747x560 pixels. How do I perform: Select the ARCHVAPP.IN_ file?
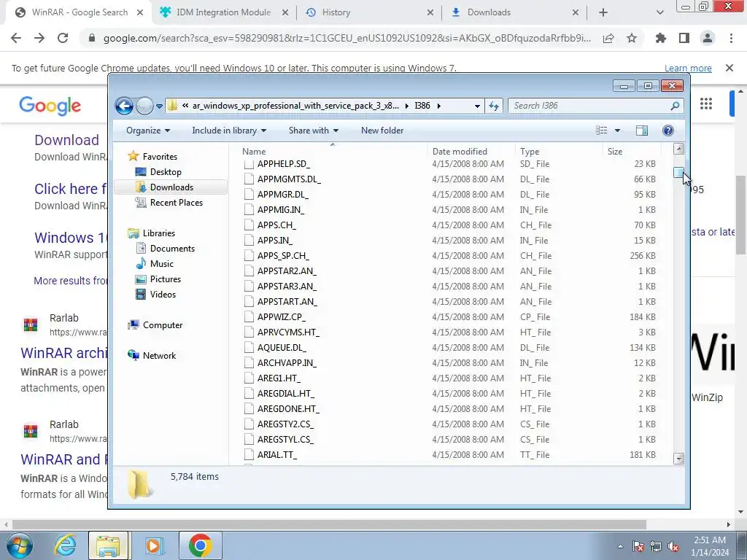click(x=287, y=363)
